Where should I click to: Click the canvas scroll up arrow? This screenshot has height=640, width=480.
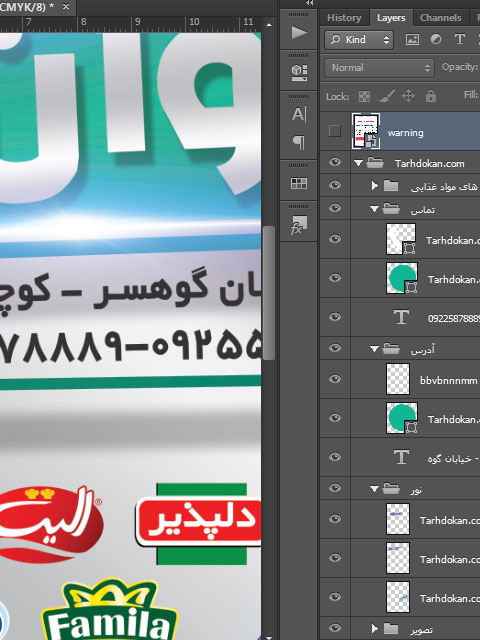[x=269, y=24]
